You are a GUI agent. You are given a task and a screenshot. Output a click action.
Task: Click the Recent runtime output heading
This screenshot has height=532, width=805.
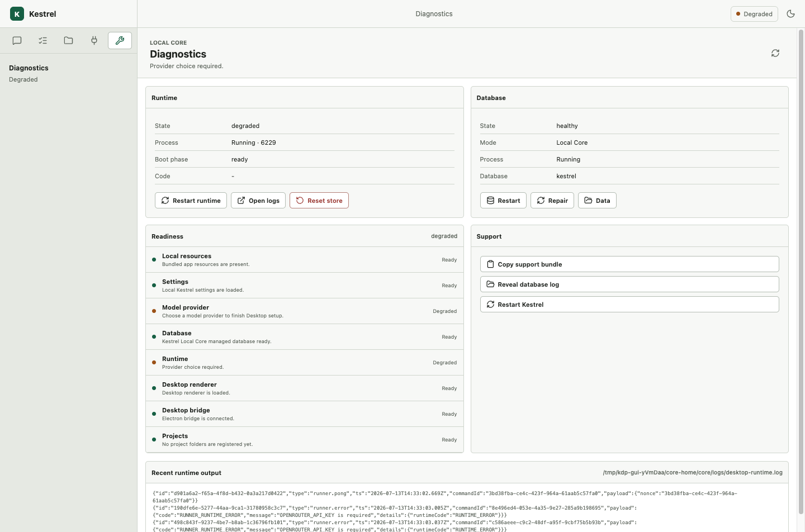186,473
